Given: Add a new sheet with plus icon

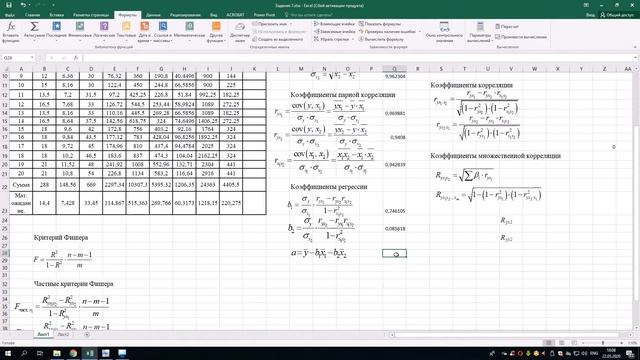Looking at the screenshot, I should [x=87, y=335].
